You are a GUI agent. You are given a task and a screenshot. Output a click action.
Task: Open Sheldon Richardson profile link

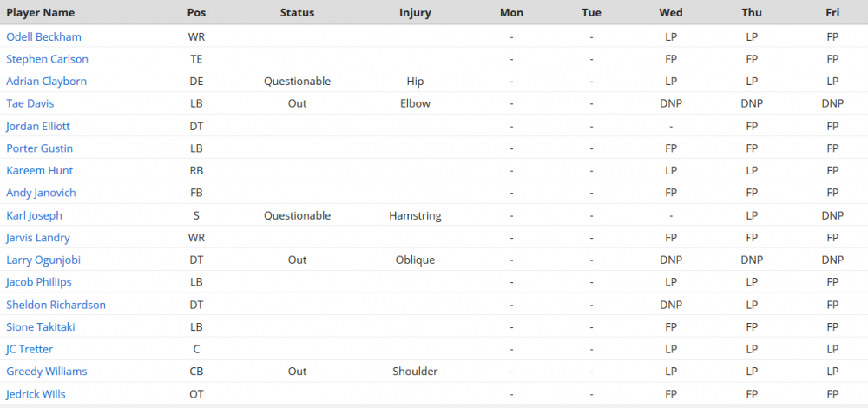pyautogui.click(x=56, y=305)
